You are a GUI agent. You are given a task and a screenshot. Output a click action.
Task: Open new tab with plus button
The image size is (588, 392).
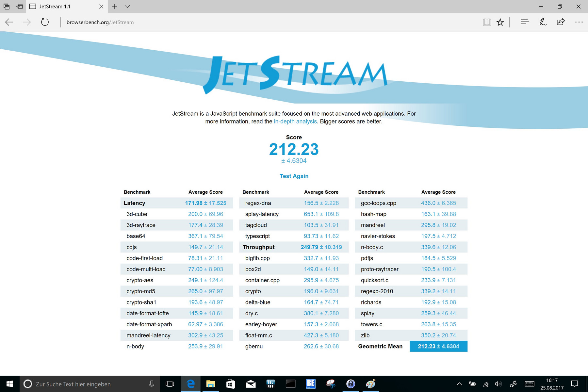click(x=114, y=7)
